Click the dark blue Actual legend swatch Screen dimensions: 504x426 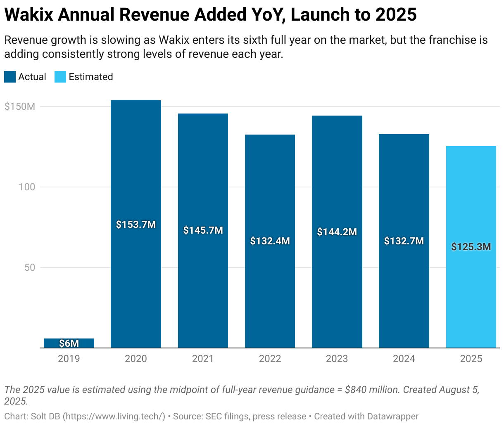(10, 77)
